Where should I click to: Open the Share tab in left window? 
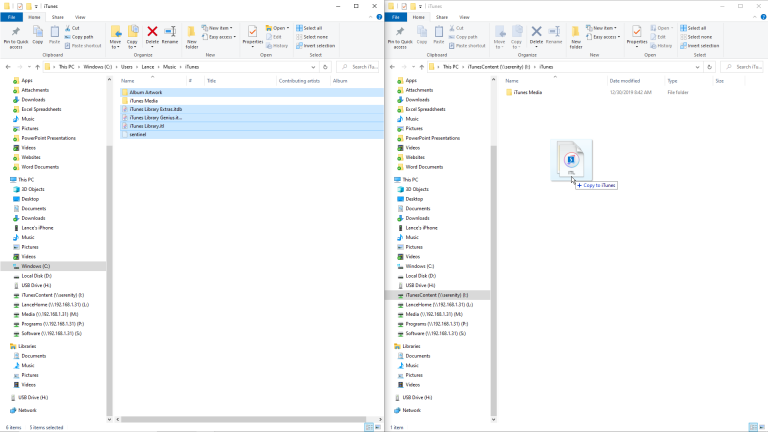click(57, 17)
